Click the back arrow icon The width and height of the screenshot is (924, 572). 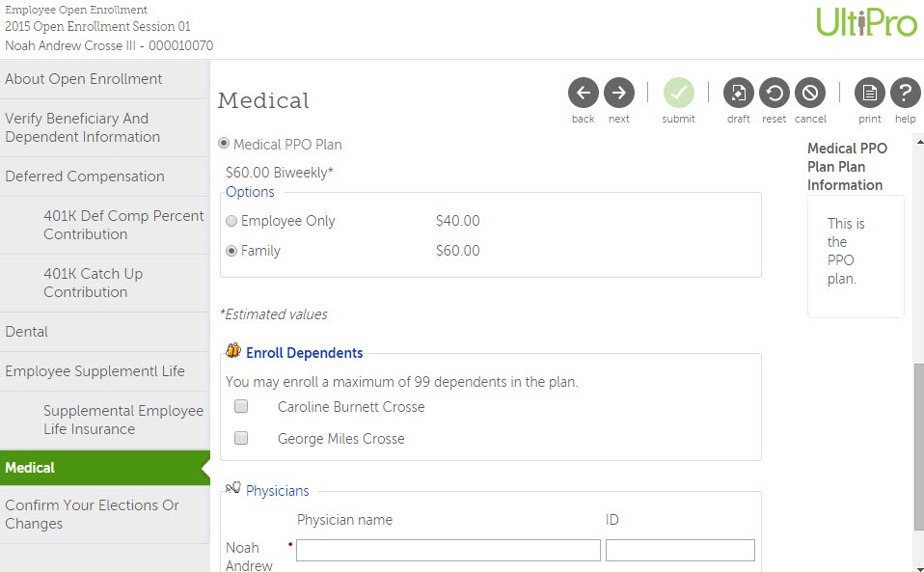point(583,93)
